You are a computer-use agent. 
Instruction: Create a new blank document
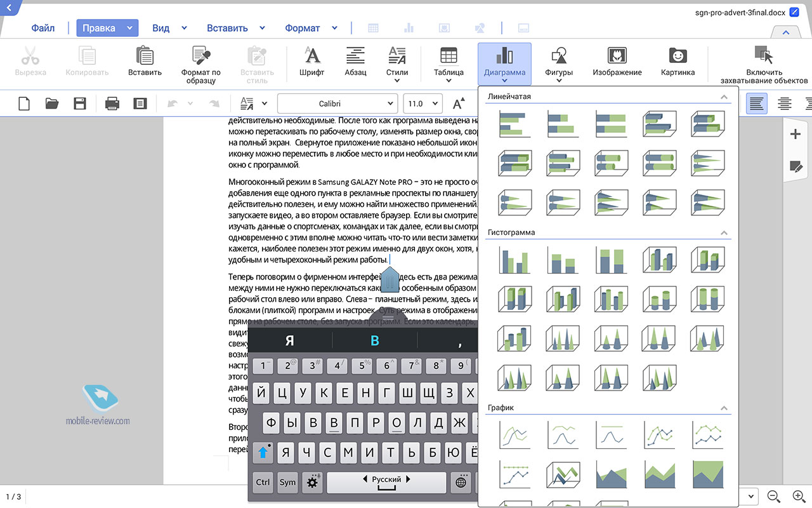click(24, 104)
